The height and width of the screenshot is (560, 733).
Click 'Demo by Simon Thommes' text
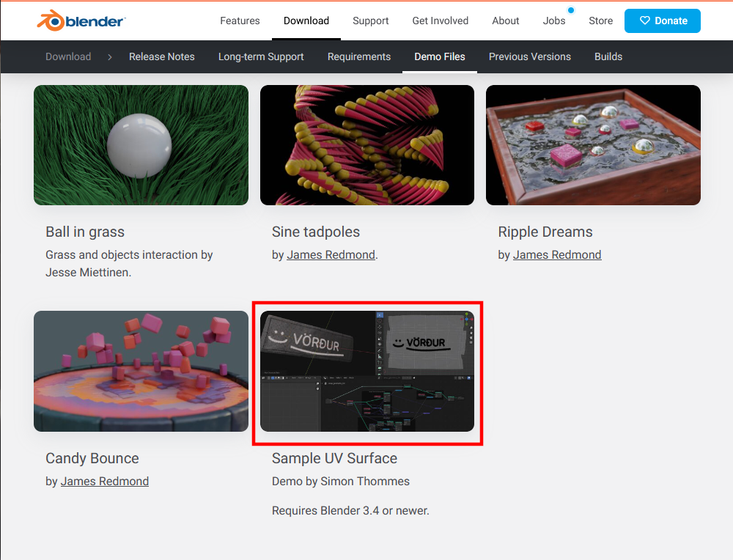tap(341, 481)
